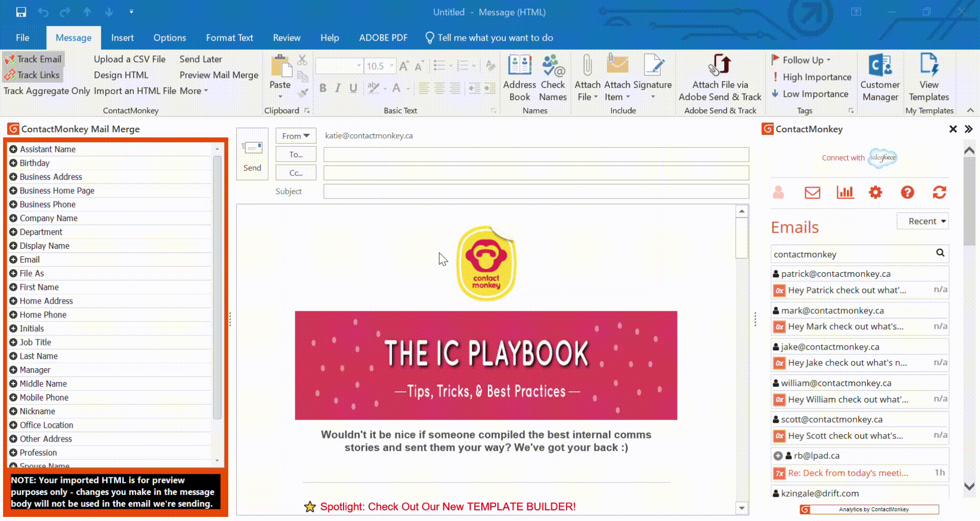Open the ContactMonkey envelope emails icon
The image size is (980, 521).
(x=812, y=193)
